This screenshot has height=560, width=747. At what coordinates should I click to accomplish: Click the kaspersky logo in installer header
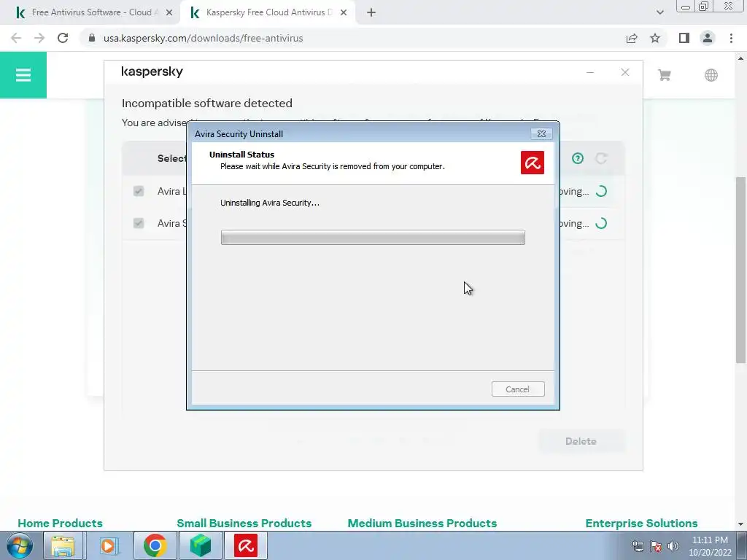click(x=152, y=72)
